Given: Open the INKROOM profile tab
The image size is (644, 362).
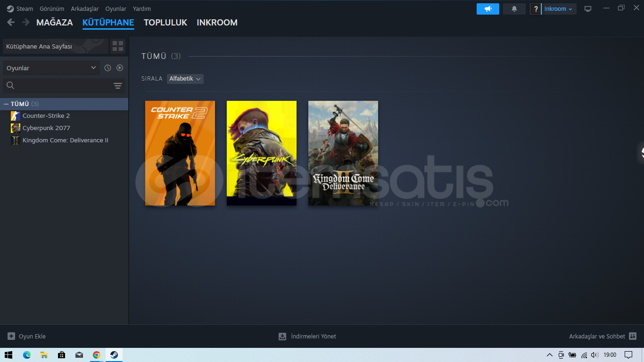Looking at the screenshot, I should pyautogui.click(x=217, y=22).
